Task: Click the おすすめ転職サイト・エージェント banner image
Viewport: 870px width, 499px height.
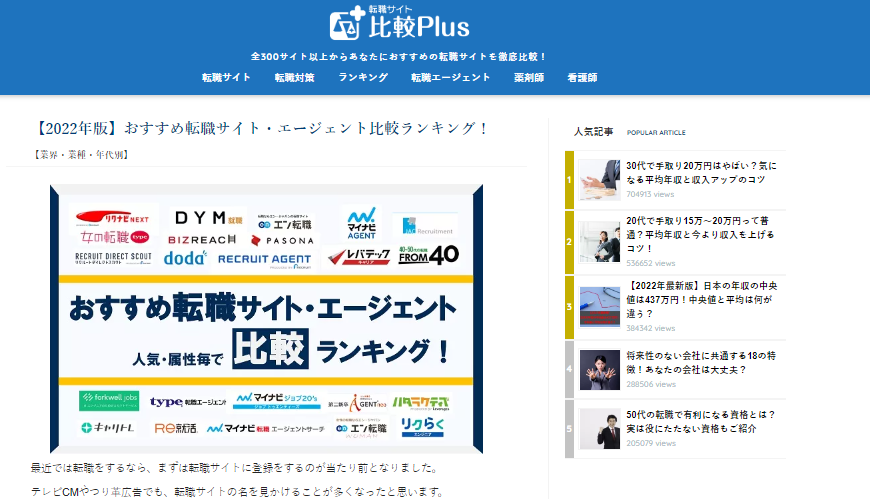Action: click(x=266, y=319)
